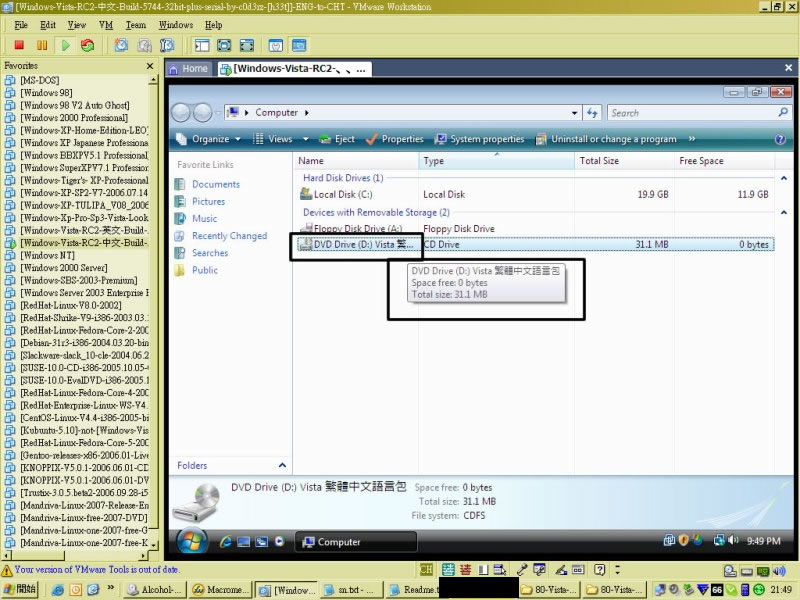Suspend the virtual machine using the pause icon
Image resolution: width=800 pixels, height=600 pixels.
pyautogui.click(x=42, y=45)
